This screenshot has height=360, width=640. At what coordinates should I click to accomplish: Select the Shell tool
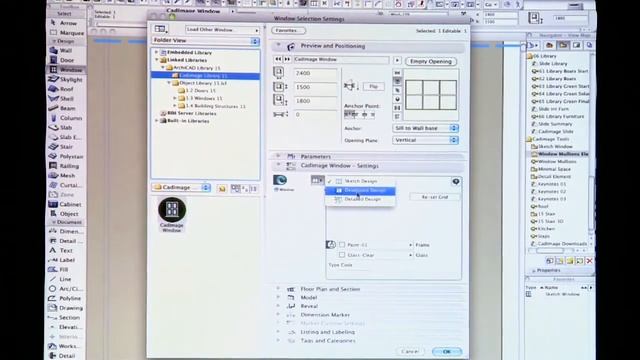[61, 98]
